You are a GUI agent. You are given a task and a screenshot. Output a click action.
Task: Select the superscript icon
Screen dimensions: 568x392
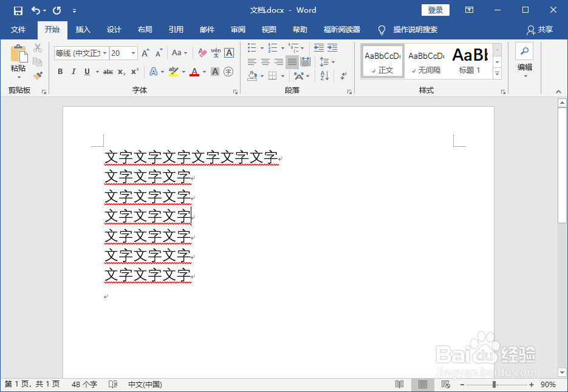coord(134,71)
